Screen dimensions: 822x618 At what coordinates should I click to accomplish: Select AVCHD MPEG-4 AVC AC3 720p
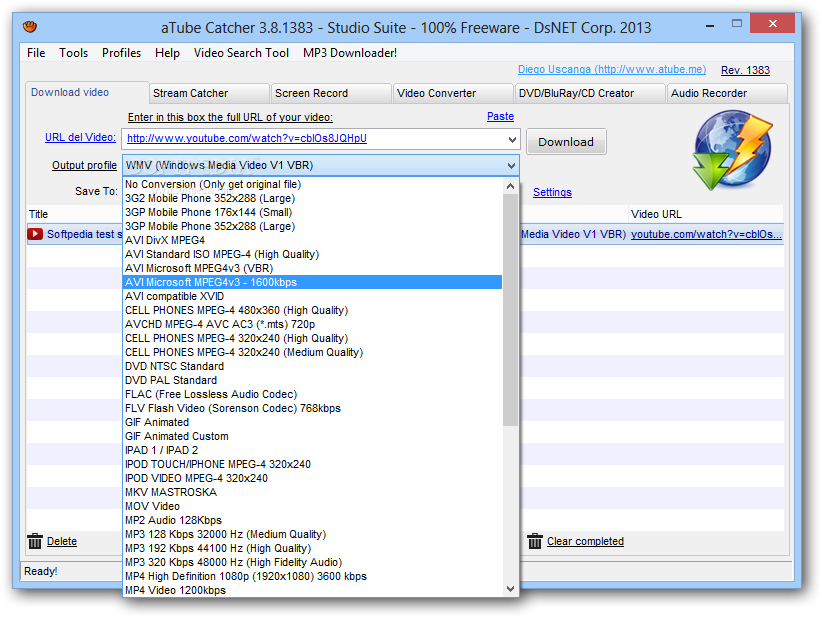[x=312, y=324]
